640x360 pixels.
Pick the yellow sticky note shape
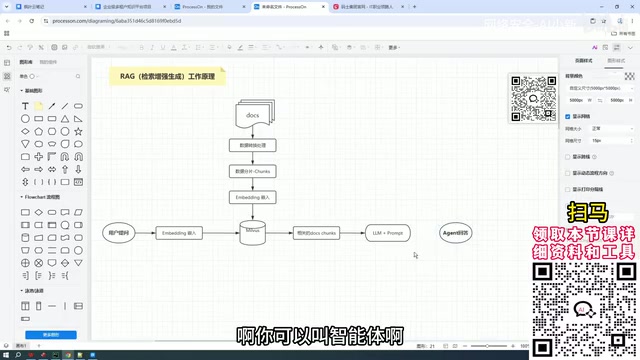tap(38, 106)
